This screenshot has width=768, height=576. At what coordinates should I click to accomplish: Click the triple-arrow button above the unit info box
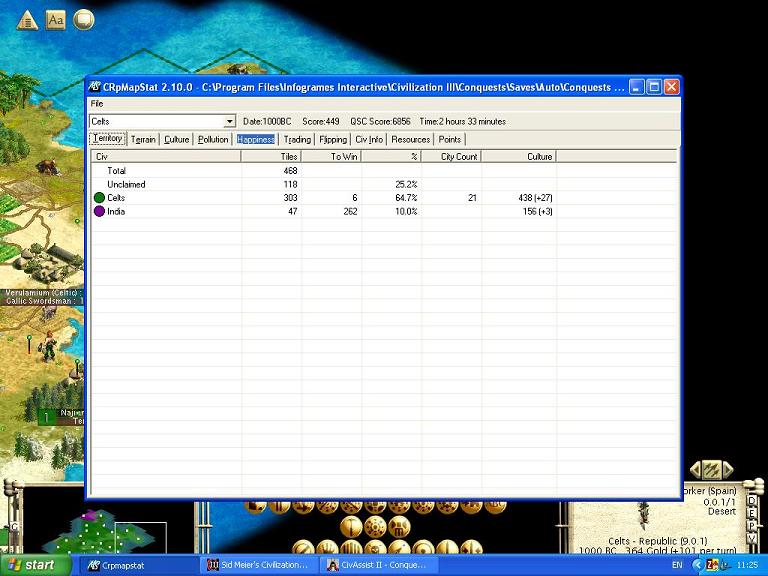[712, 470]
